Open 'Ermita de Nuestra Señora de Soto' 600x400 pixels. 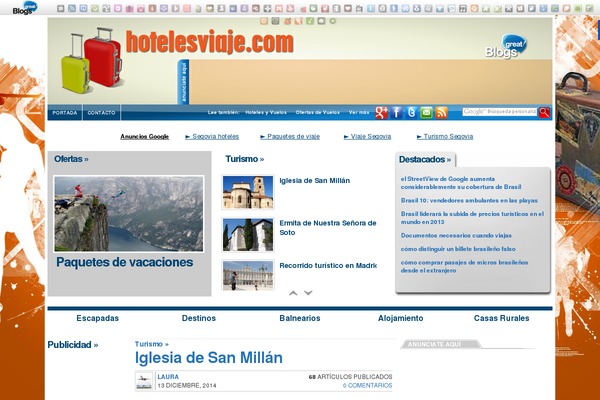(x=328, y=228)
